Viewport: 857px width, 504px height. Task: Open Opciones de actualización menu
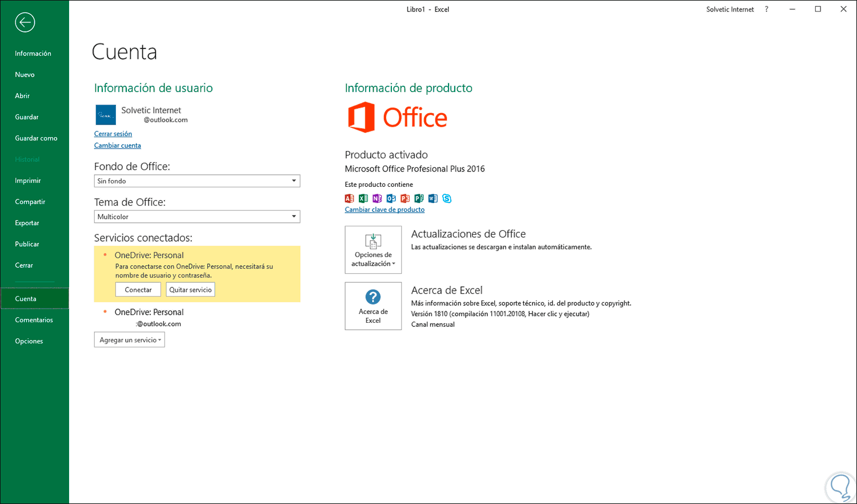[373, 250]
